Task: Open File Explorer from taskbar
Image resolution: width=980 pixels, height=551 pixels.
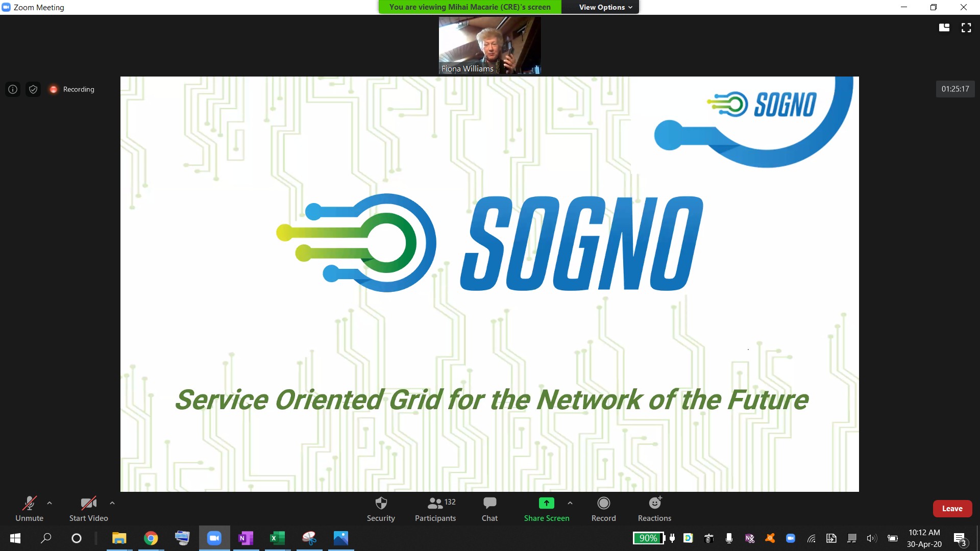Action: coord(119,538)
